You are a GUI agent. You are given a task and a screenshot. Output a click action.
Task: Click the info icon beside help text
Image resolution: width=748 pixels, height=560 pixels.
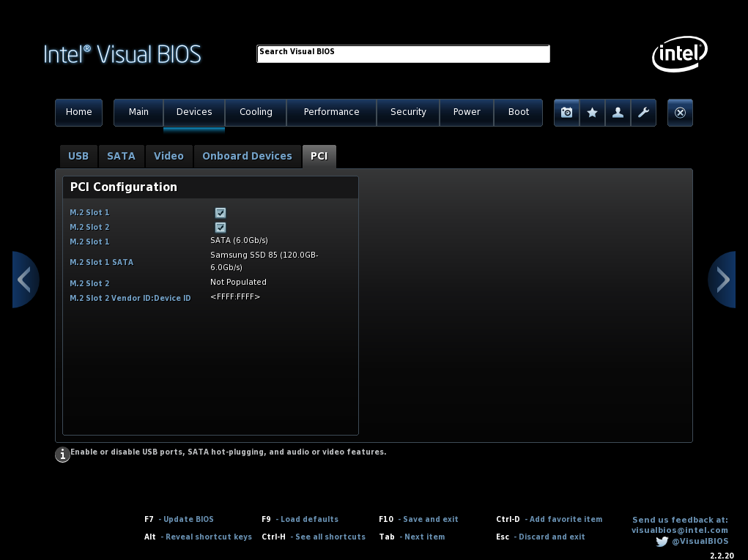[x=62, y=455]
